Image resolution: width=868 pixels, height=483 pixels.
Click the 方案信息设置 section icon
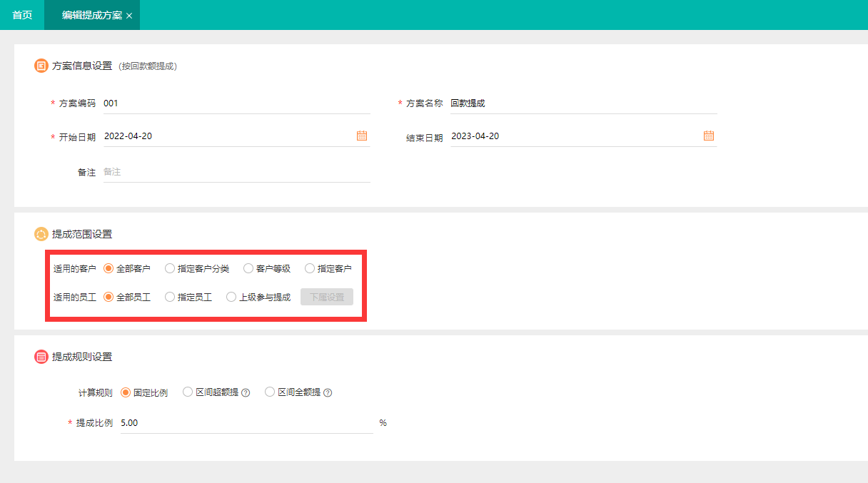pos(41,66)
